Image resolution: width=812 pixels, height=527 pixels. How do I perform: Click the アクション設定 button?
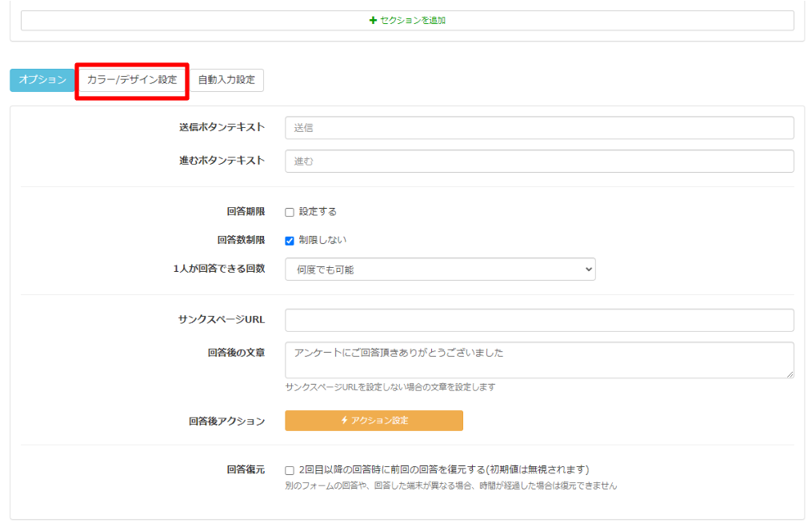coord(374,421)
